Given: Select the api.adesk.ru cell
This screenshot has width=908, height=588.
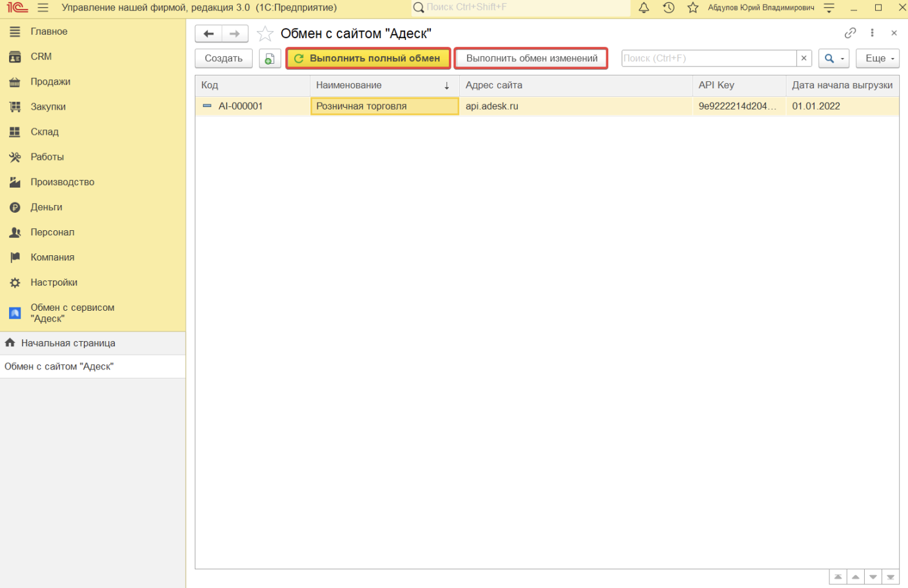Looking at the screenshot, I should (x=576, y=106).
